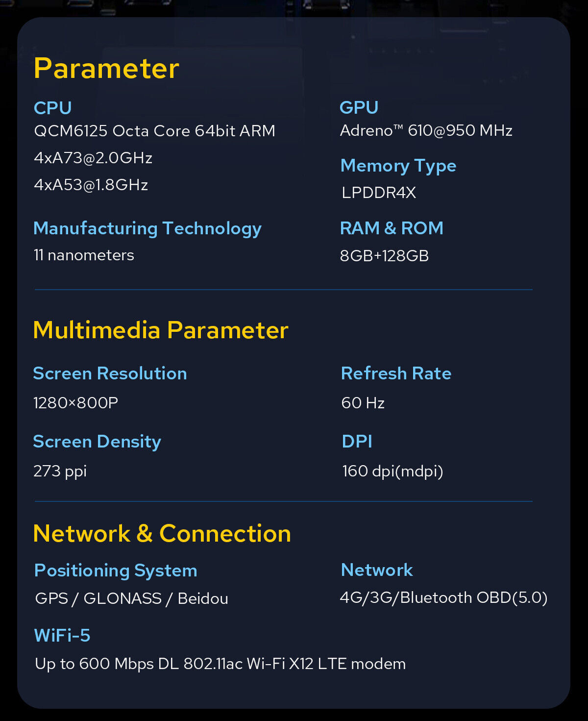
Task: Click the Adreno 610@950 MHz text
Action: (x=426, y=130)
